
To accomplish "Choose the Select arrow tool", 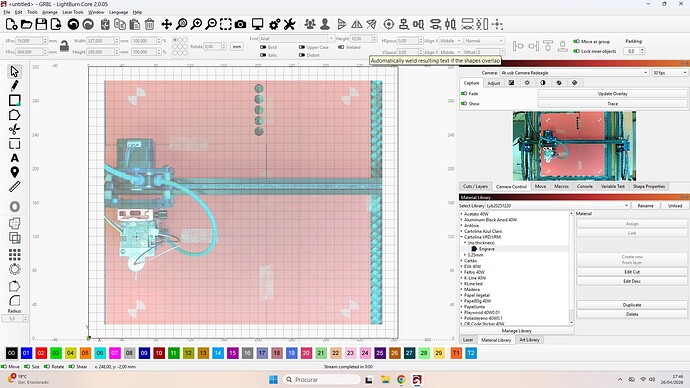I will coord(15,71).
